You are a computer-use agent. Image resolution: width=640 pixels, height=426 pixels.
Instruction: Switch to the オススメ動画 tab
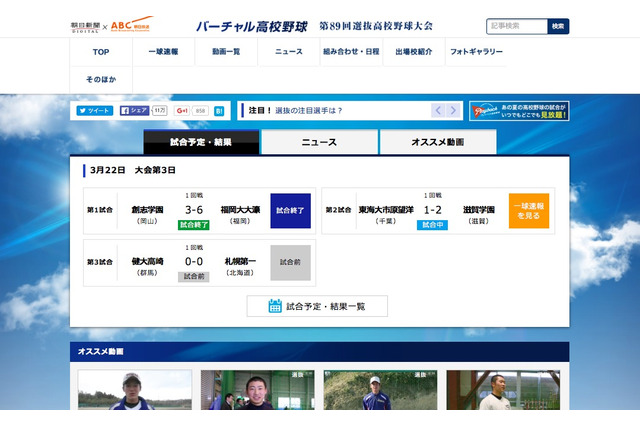tap(438, 142)
